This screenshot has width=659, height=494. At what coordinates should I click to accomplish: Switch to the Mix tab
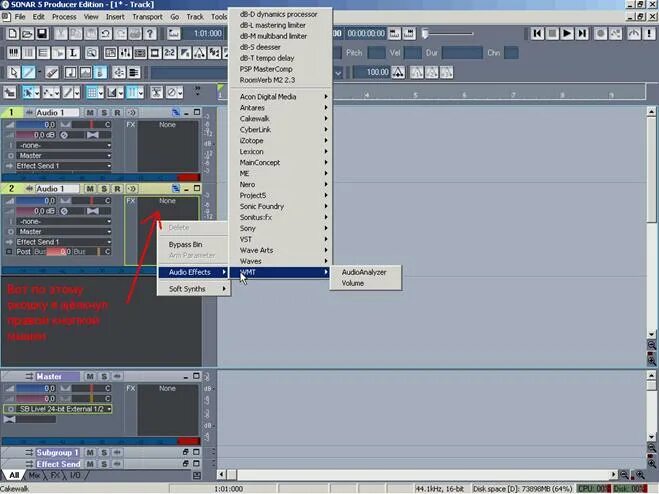tap(34, 476)
